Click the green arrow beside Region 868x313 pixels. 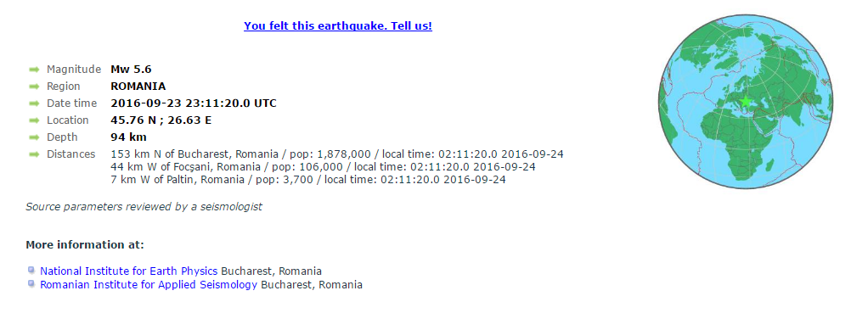[x=34, y=87]
